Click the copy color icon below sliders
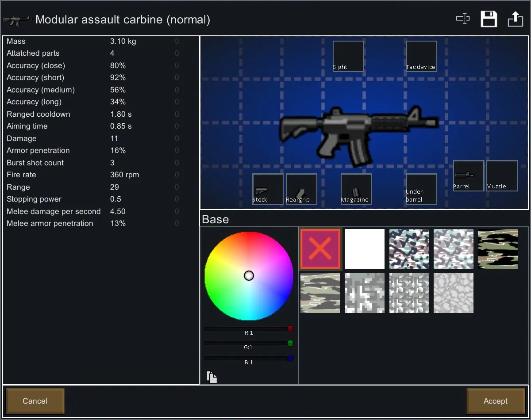531x420 pixels. click(212, 377)
